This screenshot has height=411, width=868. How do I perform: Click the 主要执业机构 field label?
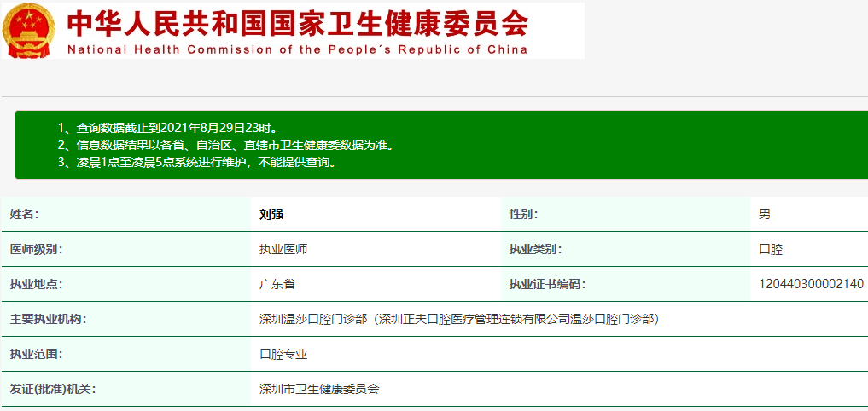48,320
